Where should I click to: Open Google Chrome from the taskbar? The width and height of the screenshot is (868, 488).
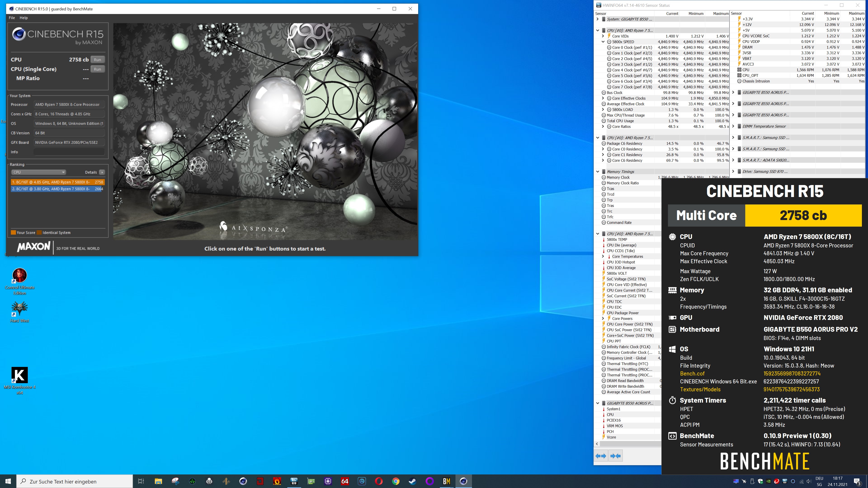click(396, 481)
